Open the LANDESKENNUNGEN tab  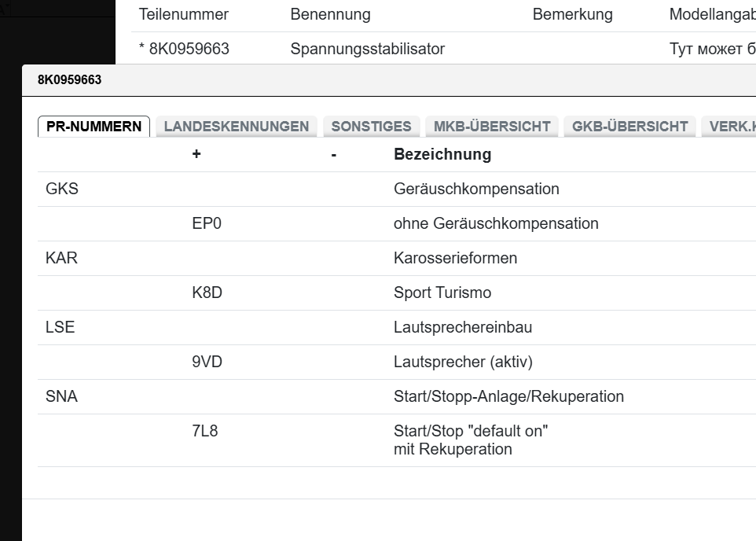point(236,127)
